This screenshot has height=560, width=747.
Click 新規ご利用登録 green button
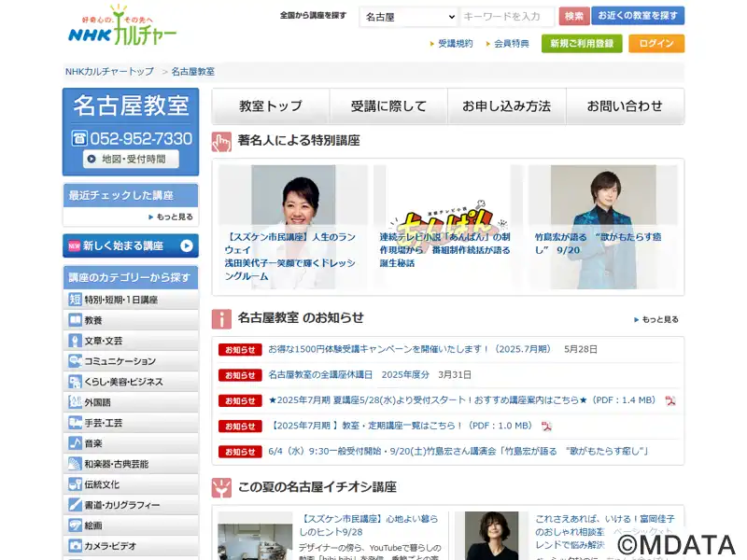pyautogui.click(x=582, y=44)
